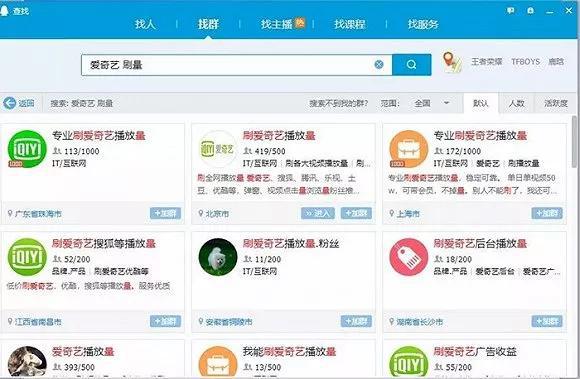The width and height of the screenshot is (580, 379).
Task: Click the 刷爱奇艺优酷等 tag on the 52/200 group
Action: click(121, 271)
